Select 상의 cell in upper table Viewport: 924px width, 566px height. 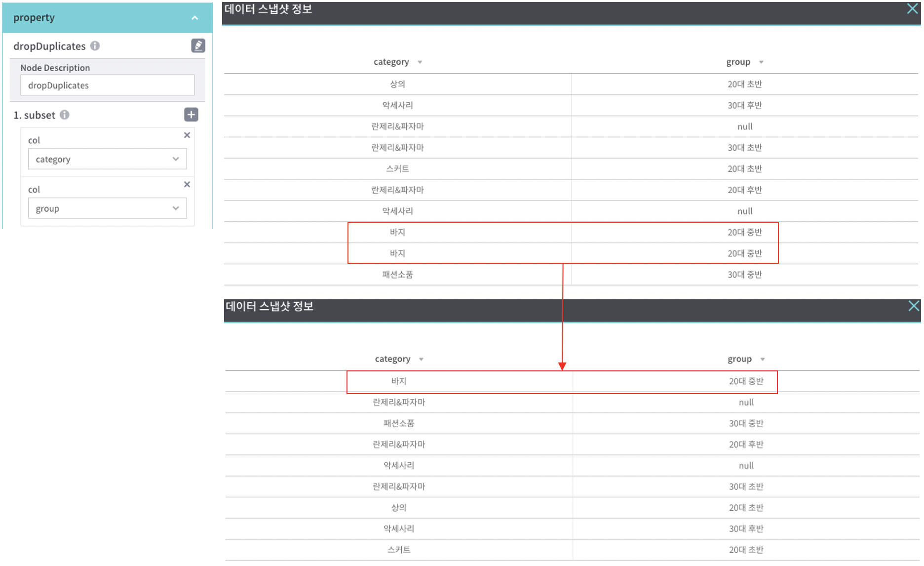397,84
